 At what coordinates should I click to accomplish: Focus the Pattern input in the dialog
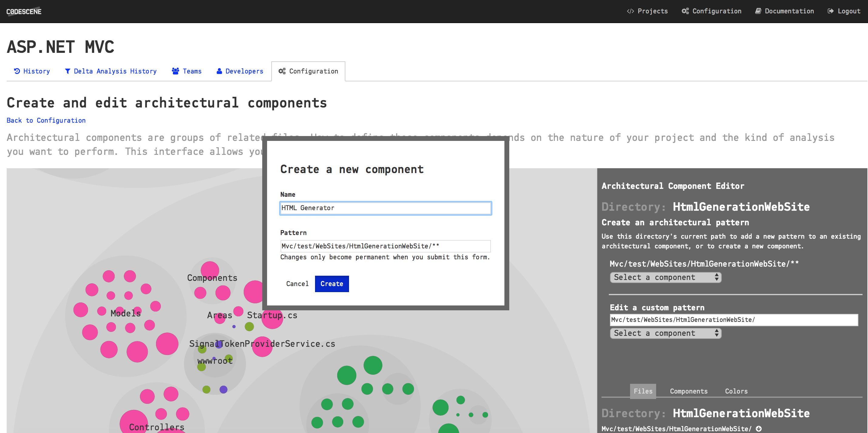tap(385, 246)
